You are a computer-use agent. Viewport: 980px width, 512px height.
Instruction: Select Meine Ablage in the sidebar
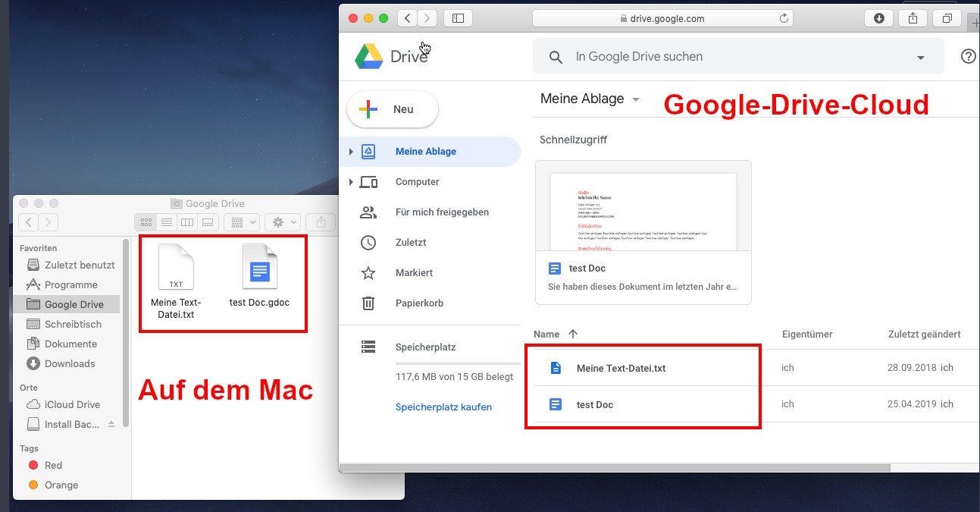point(426,151)
